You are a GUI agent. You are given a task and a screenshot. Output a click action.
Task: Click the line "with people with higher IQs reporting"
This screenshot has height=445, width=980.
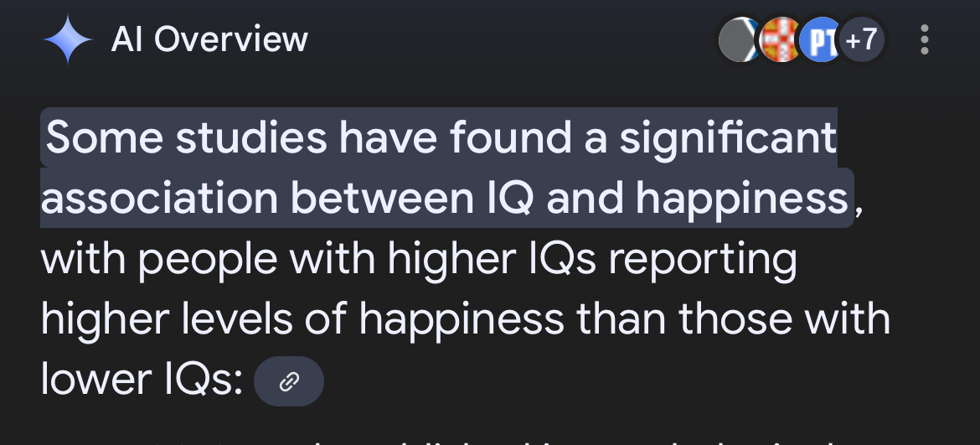419,260
